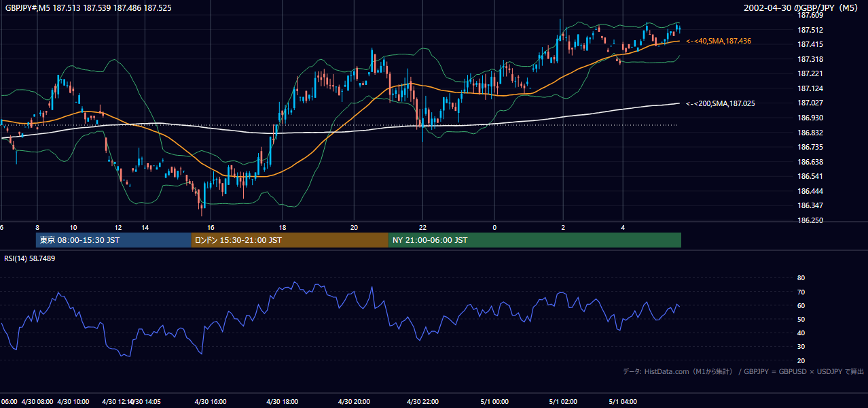
Task: Click the 4/30 16:00 date label
Action: (x=211, y=402)
